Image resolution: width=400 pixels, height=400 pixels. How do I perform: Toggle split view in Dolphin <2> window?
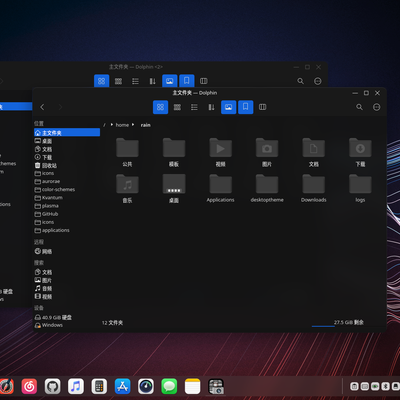coord(204,81)
